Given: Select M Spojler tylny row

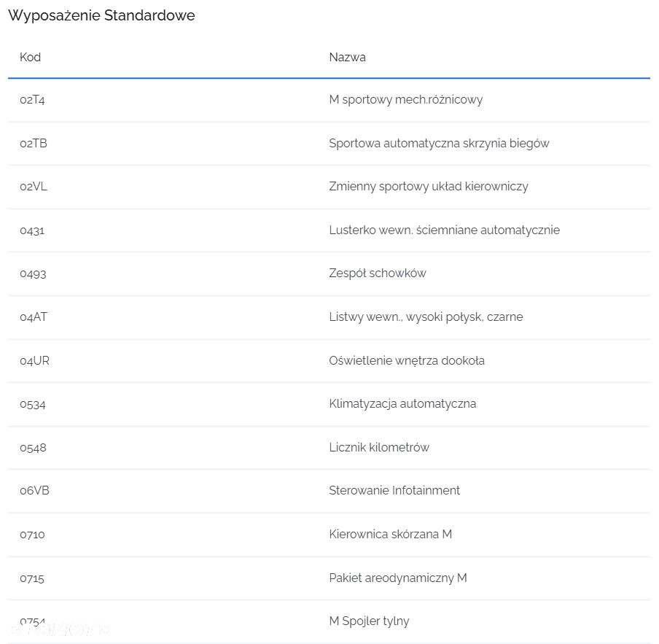Looking at the screenshot, I should pyautogui.click(x=329, y=621).
